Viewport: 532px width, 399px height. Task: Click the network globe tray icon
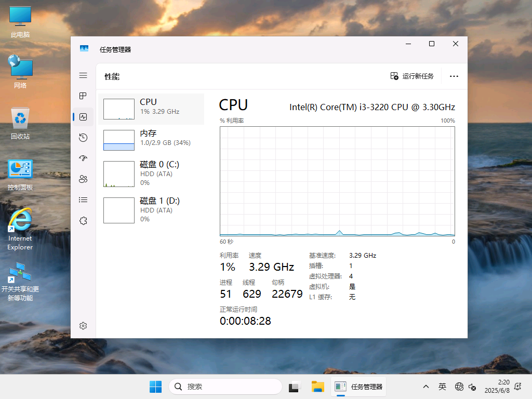pyautogui.click(x=459, y=387)
